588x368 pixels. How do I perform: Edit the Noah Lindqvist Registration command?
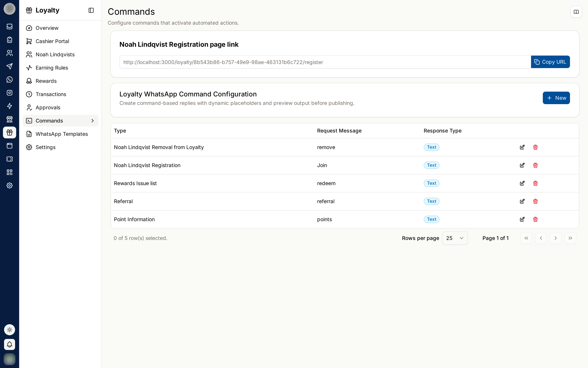(522, 165)
